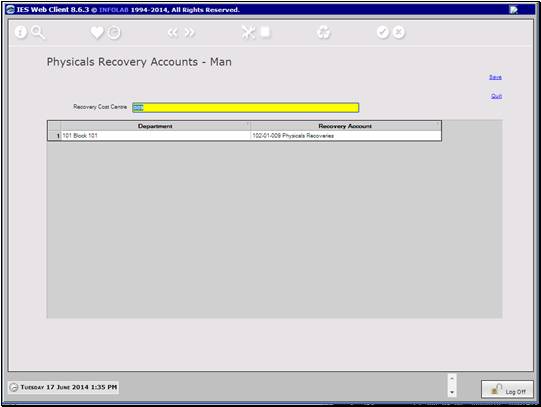The width and height of the screenshot is (541, 407).
Task: Click the Quit link
Action: (496, 96)
